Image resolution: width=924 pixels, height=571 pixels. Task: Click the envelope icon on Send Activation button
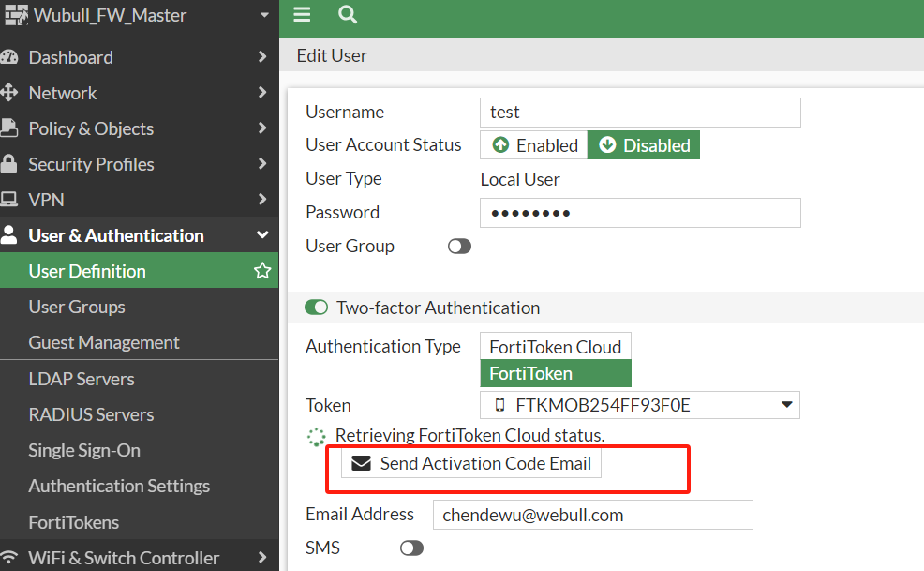pos(361,463)
